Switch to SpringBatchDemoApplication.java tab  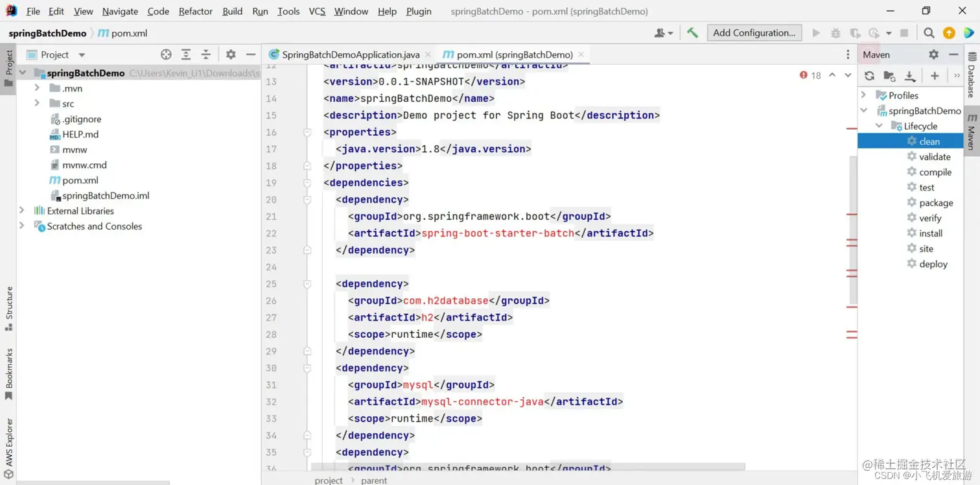(x=351, y=54)
